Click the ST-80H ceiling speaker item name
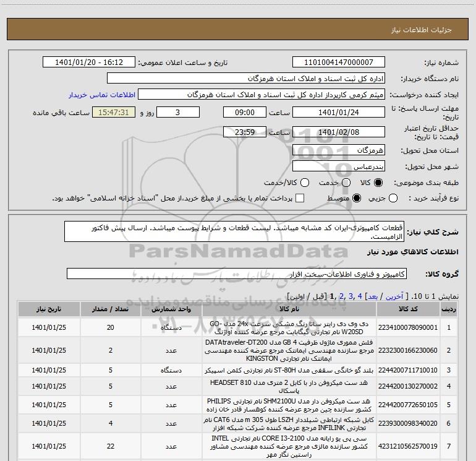 (x=289, y=371)
